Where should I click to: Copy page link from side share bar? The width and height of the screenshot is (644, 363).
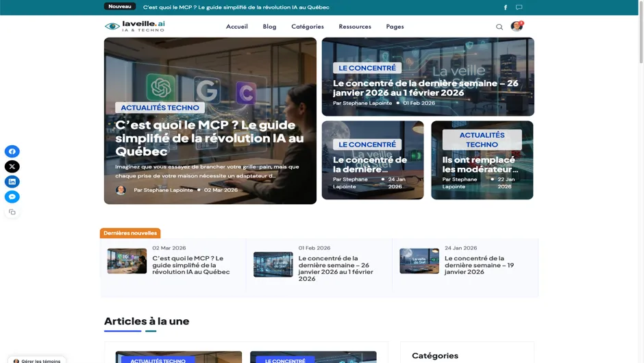point(12,212)
